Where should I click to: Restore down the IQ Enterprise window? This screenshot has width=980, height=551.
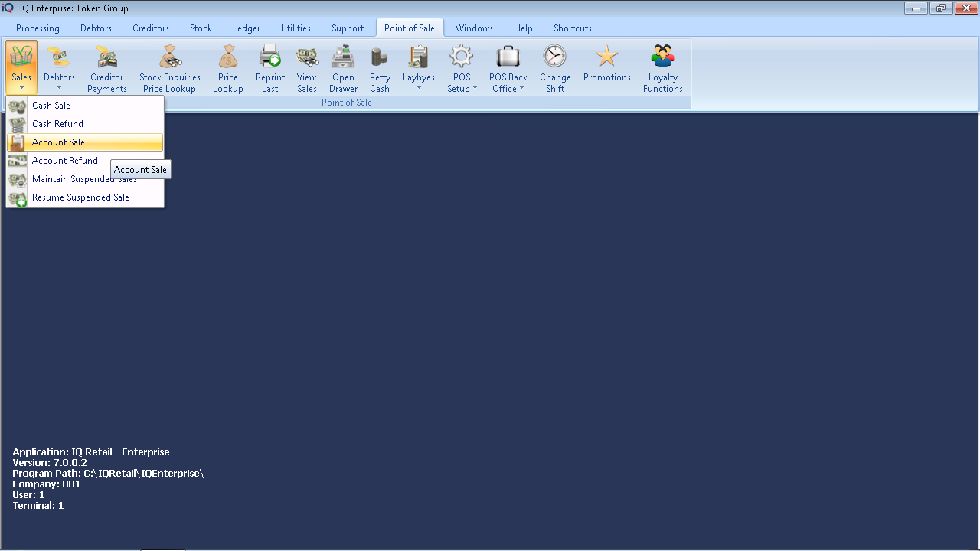[x=939, y=8]
